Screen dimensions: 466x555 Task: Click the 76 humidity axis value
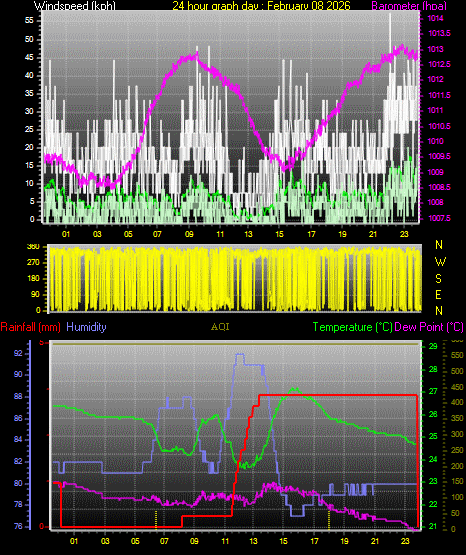18,526
